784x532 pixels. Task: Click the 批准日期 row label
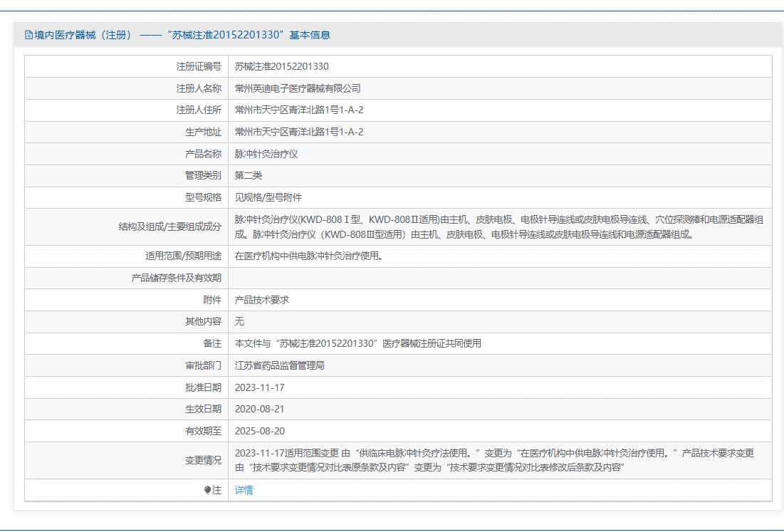pyautogui.click(x=203, y=387)
